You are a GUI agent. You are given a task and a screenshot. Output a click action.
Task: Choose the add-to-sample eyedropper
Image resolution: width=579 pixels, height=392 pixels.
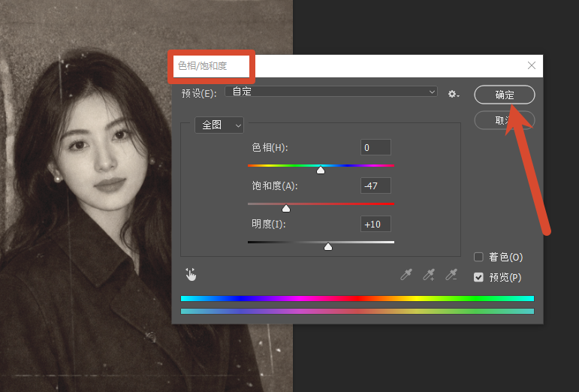429,275
